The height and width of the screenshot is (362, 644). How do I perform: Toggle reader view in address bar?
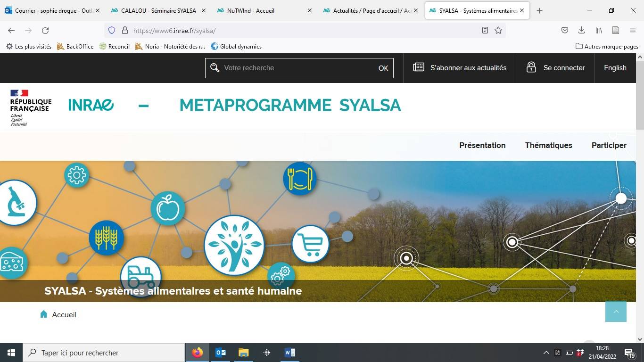tap(485, 30)
